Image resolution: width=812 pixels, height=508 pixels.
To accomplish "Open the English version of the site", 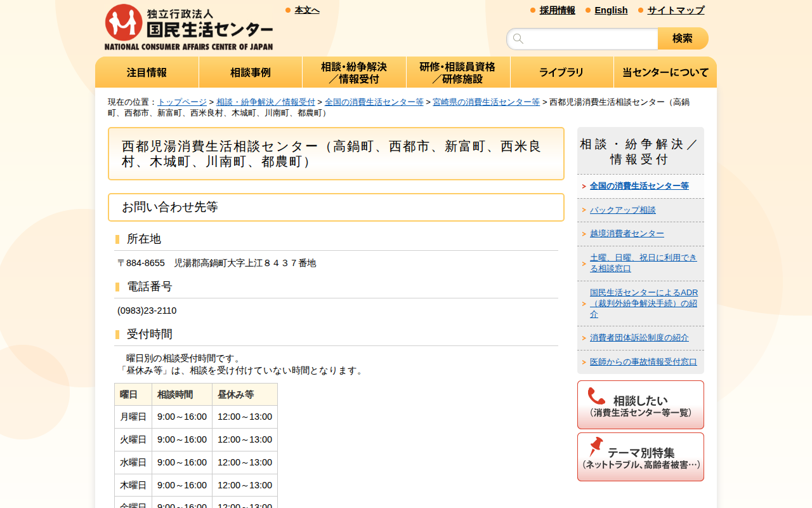I will point(611,10).
